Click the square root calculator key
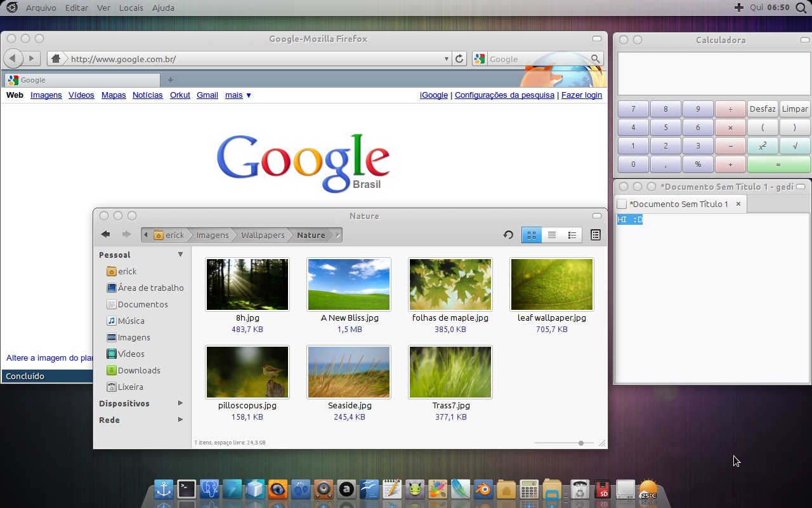The height and width of the screenshot is (508, 812). click(795, 146)
